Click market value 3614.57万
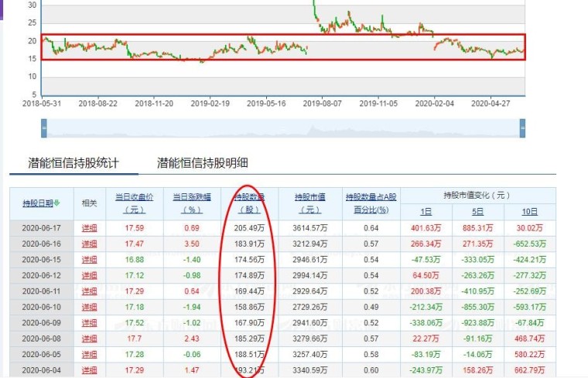 pyautogui.click(x=310, y=228)
